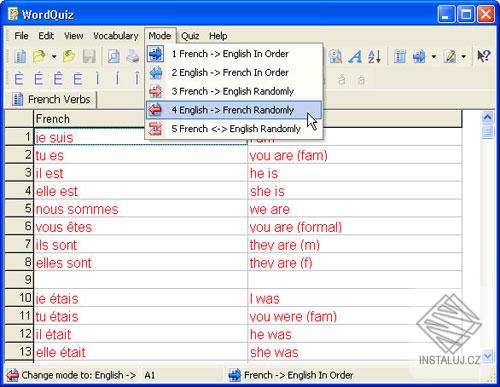Open the View menu
Image resolution: width=500 pixels, height=387 pixels.
coord(74,36)
